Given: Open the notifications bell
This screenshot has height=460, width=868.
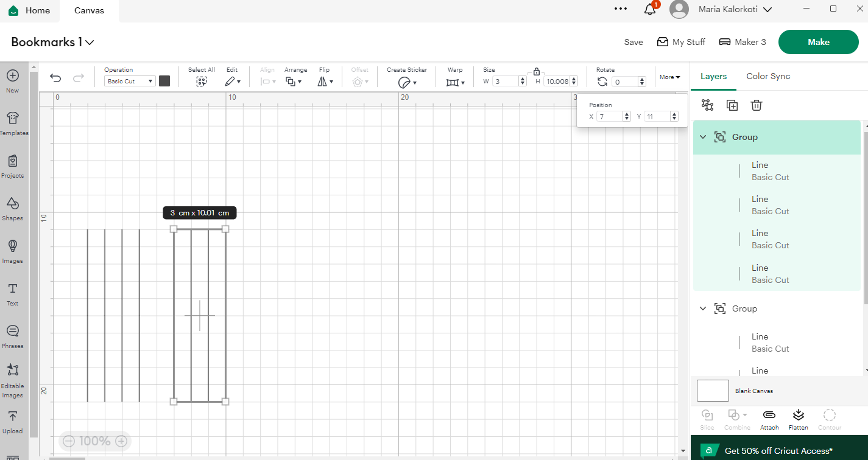Looking at the screenshot, I should click(651, 9).
